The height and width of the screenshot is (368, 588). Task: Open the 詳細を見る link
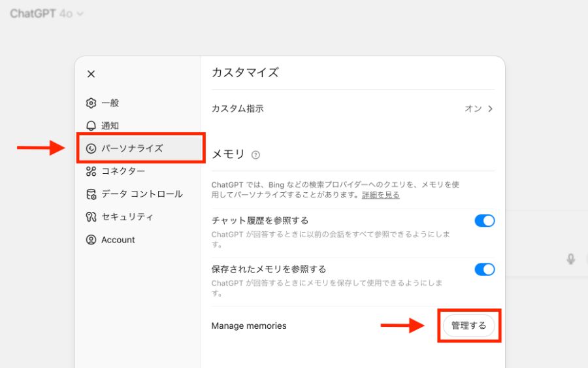[x=381, y=195]
